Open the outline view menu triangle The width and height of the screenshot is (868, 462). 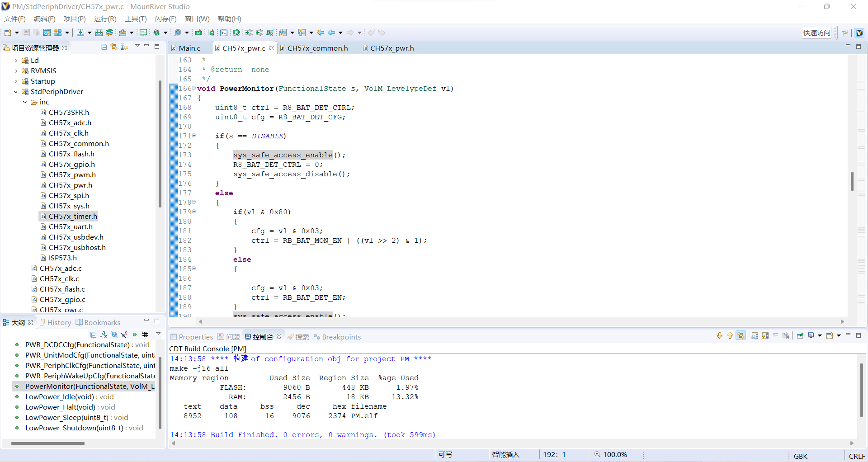pyautogui.click(x=158, y=334)
